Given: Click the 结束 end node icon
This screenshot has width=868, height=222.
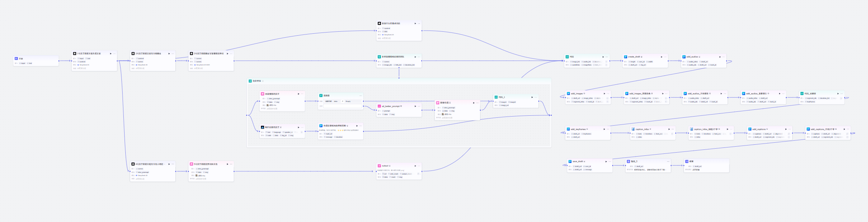Looking at the screenshot, I should click(x=687, y=161).
